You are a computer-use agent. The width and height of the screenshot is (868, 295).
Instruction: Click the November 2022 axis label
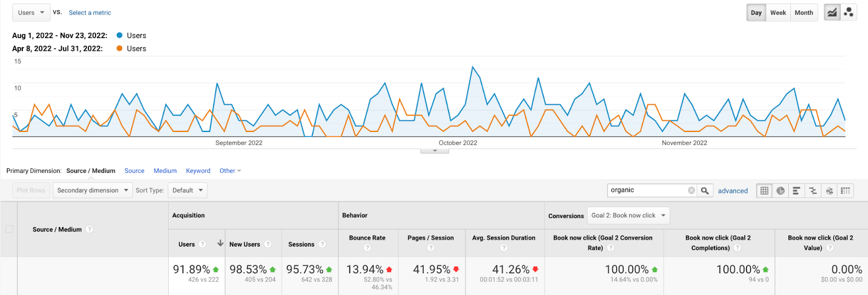coord(685,143)
